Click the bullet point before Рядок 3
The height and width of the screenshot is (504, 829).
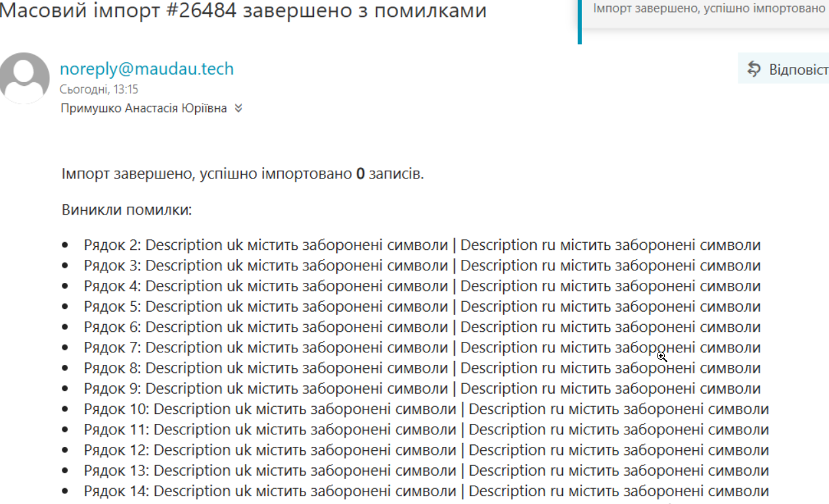coord(65,266)
